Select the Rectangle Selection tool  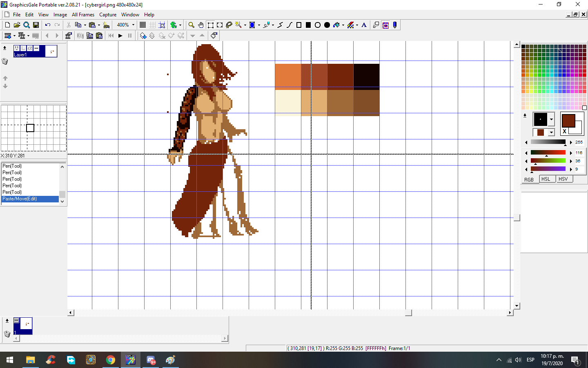(x=211, y=25)
